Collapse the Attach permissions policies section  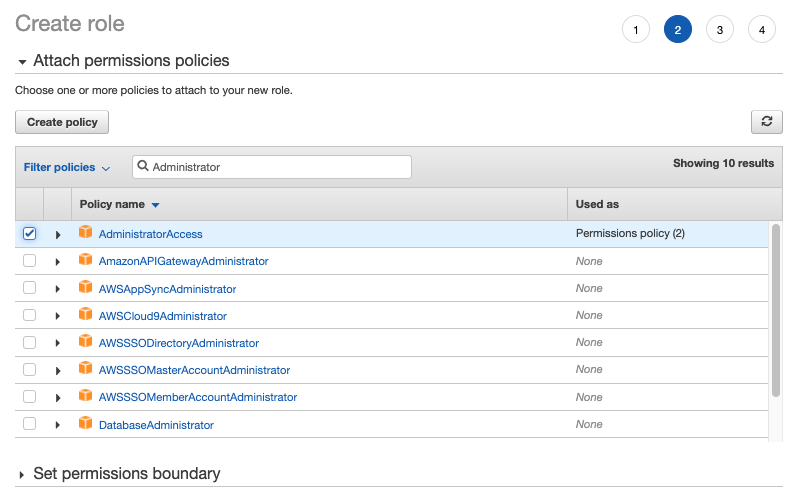[22, 62]
